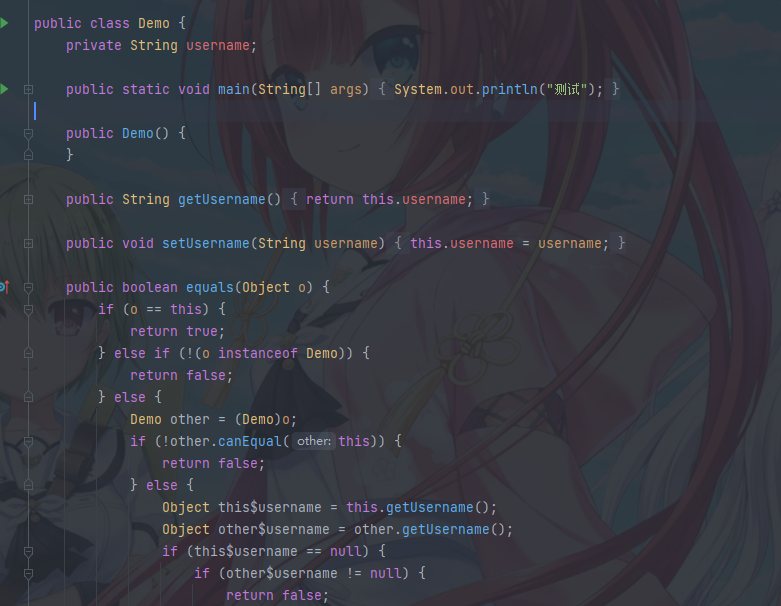Click the username field declaration name
The width and height of the screenshot is (781, 606).
click(218, 45)
